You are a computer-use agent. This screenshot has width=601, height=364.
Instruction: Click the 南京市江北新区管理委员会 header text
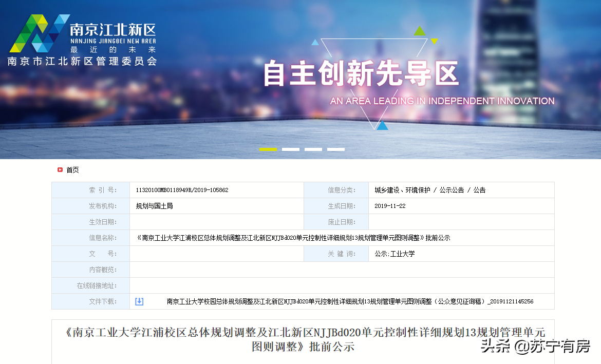click(x=82, y=61)
